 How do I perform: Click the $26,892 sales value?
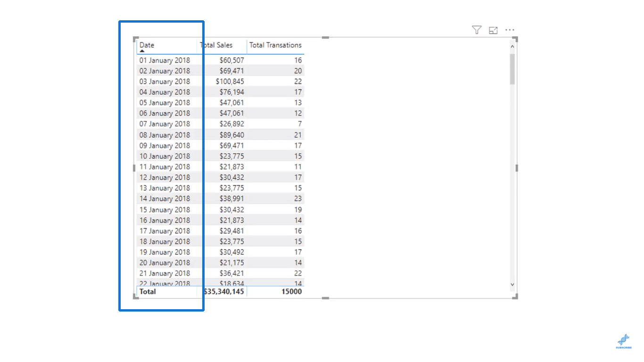pyautogui.click(x=232, y=124)
